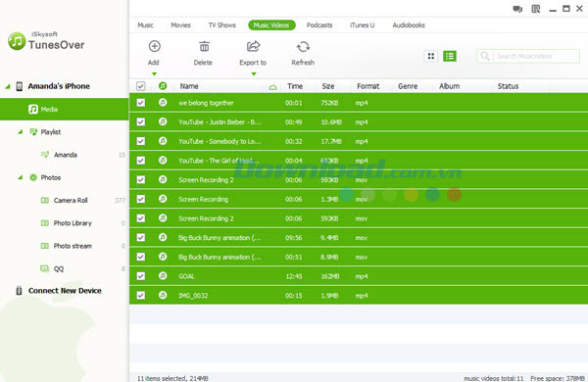This screenshot has height=382, width=588.
Task: Click the Amanda playlist icon
Action: coord(45,155)
